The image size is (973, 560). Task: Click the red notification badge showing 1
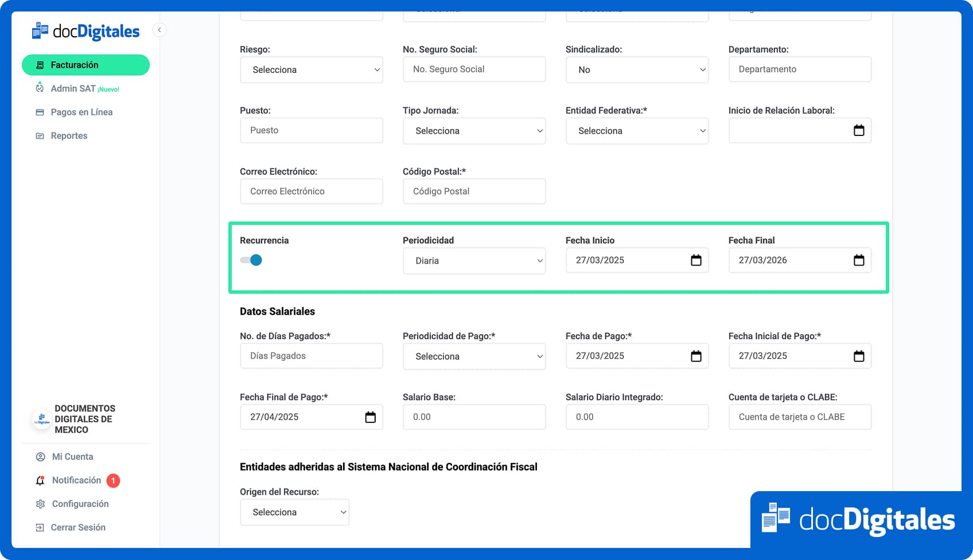click(x=113, y=480)
